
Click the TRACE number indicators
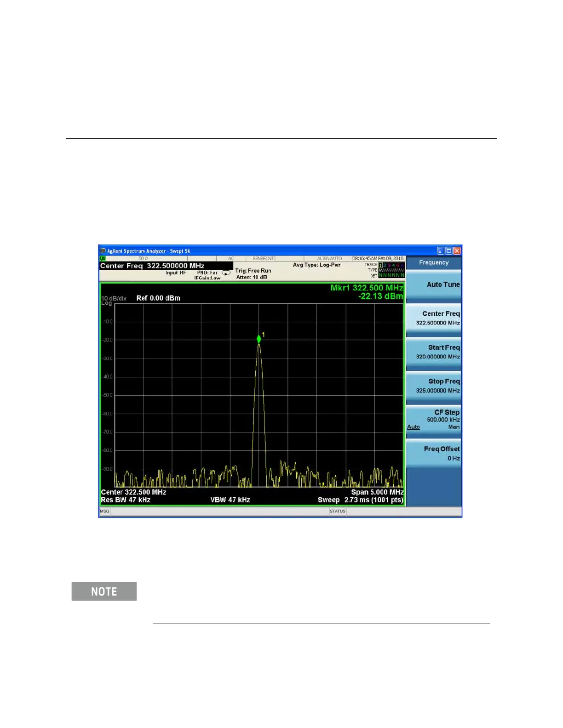pyautogui.click(x=391, y=265)
